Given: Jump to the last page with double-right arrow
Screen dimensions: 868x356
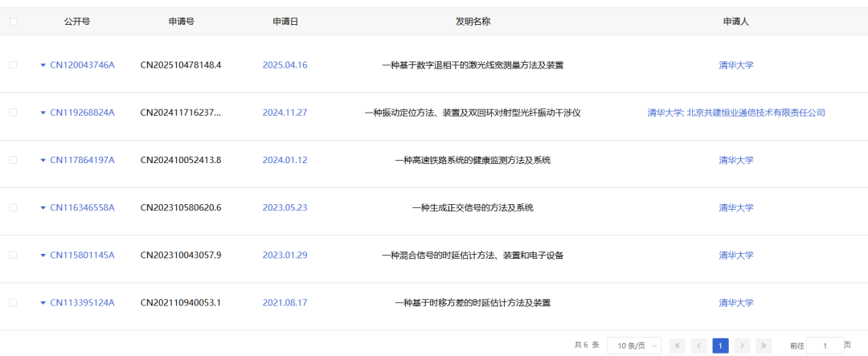Looking at the screenshot, I should [x=764, y=346].
